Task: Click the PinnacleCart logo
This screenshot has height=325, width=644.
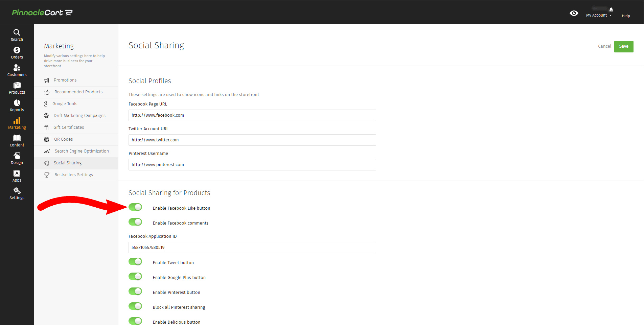Action: coord(42,13)
